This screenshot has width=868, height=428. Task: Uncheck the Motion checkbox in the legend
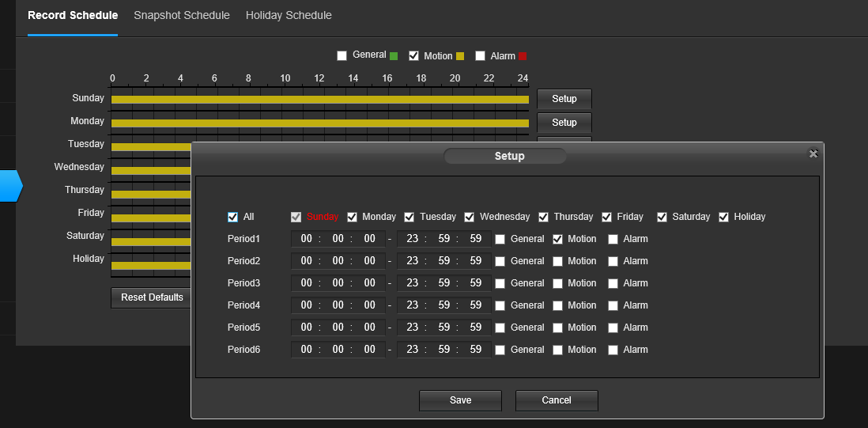[413, 55]
